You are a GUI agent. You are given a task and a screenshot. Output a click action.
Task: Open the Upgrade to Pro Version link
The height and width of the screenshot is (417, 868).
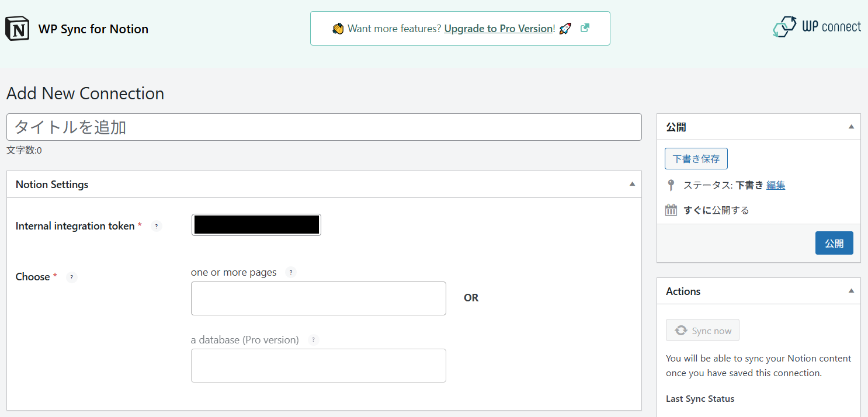click(498, 29)
